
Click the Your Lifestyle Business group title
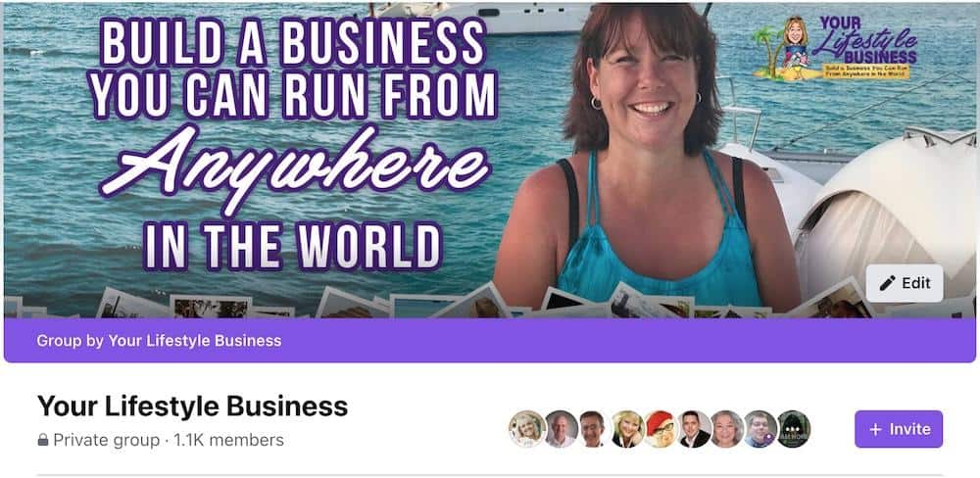[x=192, y=406]
